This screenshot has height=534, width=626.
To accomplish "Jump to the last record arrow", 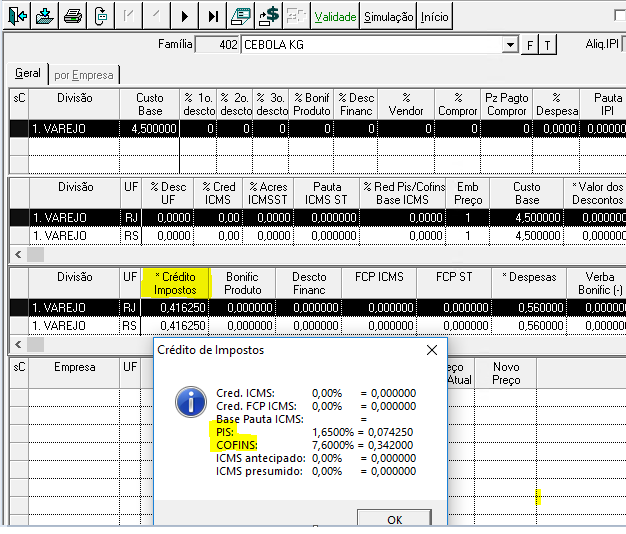I will pos(213,16).
